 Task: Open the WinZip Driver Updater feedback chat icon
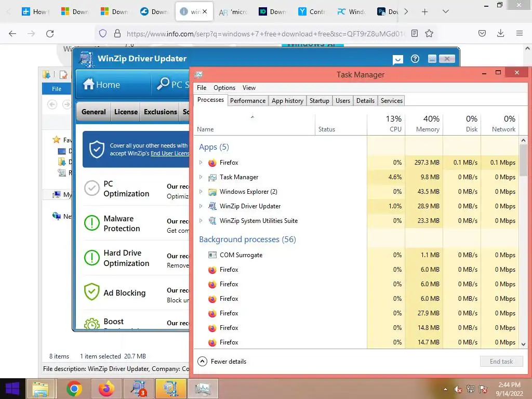[x=397, y=60]
